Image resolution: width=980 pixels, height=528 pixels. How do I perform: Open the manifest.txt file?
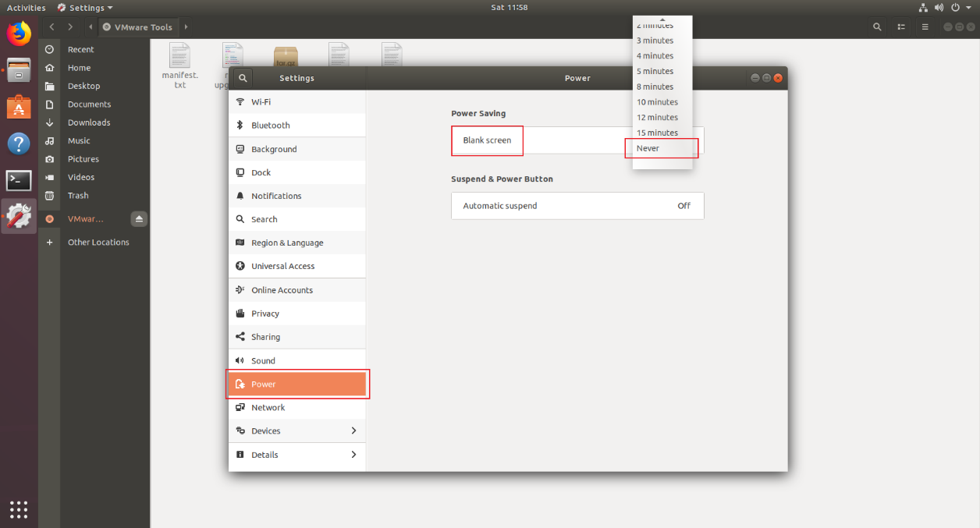[179, 66]
